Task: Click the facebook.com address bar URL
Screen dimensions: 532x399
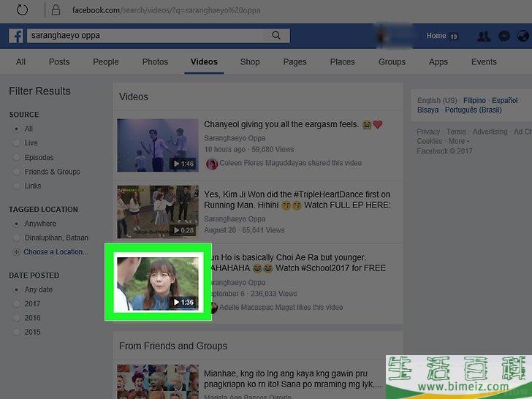Action: (x=167, y=10)
